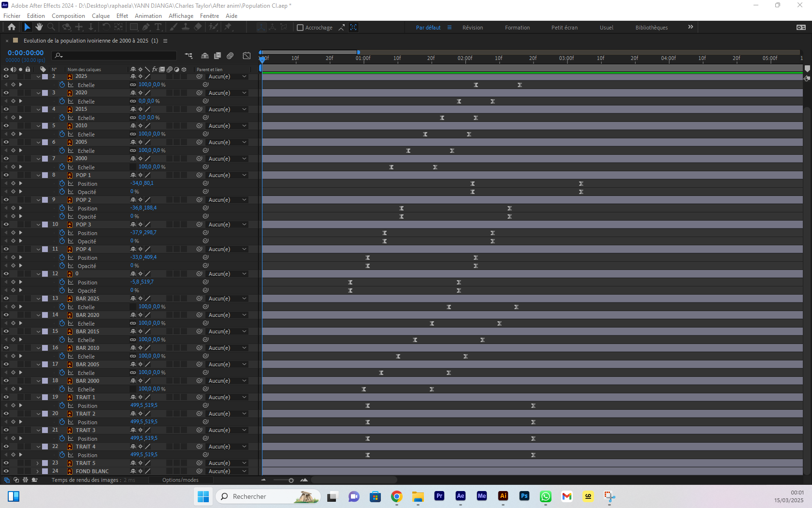This screenshot has width=812, height=508.
Task: Hide the POP 1 layer
Action: pos(6,175)
